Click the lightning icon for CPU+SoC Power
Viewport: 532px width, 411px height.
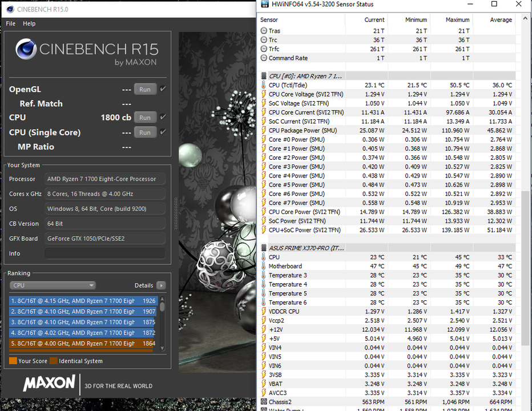click(x=264, y=230)
